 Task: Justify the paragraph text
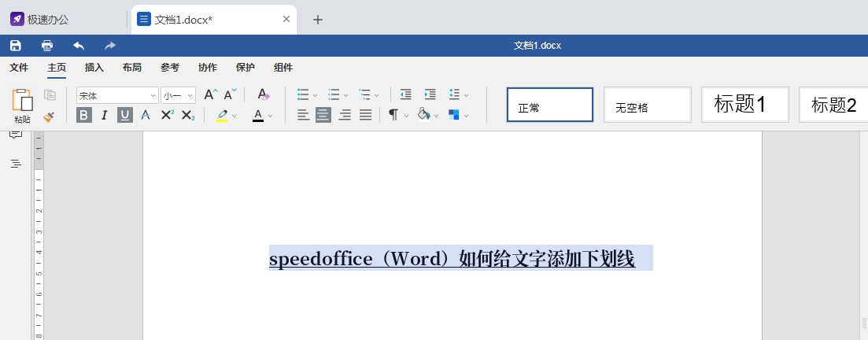pyautogui.click(x=365, y=115)
